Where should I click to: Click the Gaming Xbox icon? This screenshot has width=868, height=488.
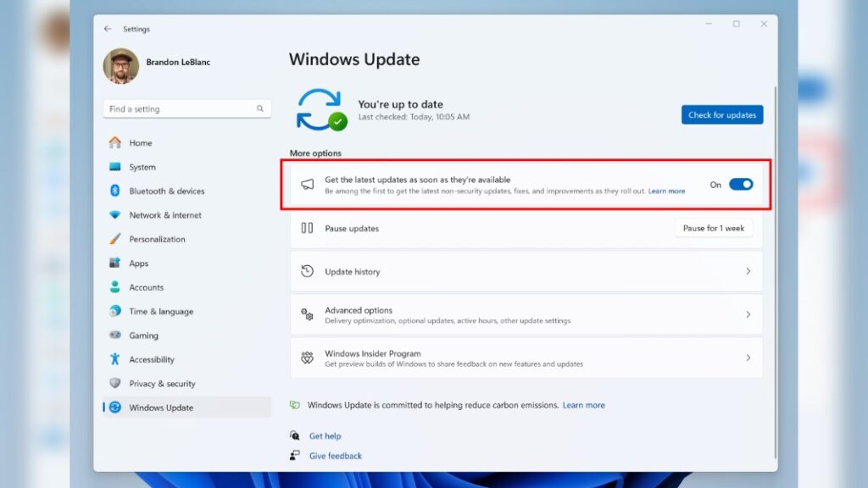pyautogui.click(x=121, y=335)
